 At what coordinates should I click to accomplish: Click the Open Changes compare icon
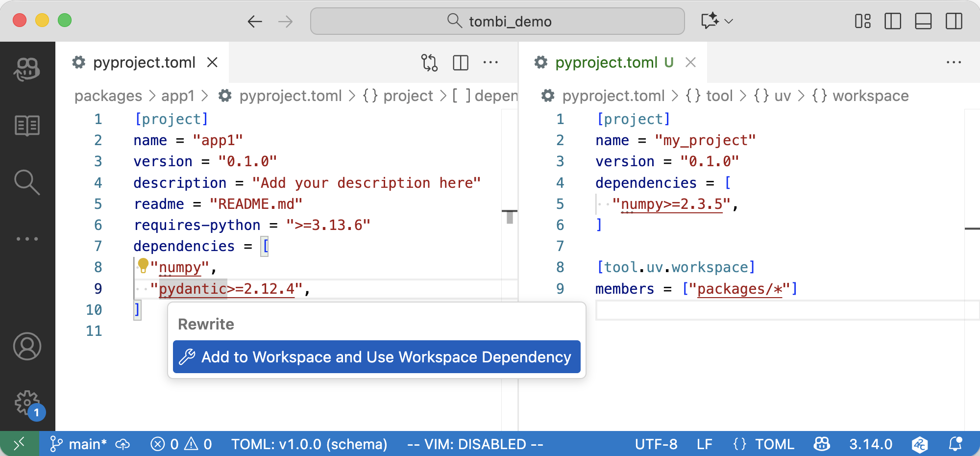point(429,63)
